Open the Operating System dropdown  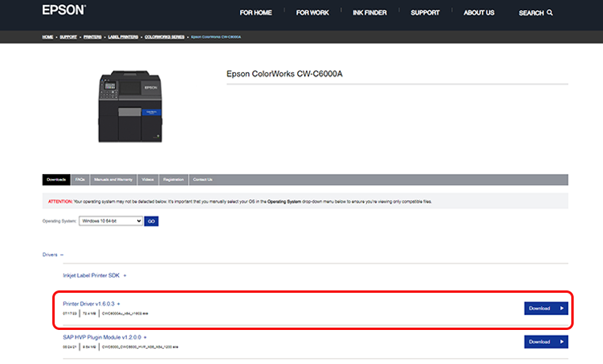click(111, 221)
